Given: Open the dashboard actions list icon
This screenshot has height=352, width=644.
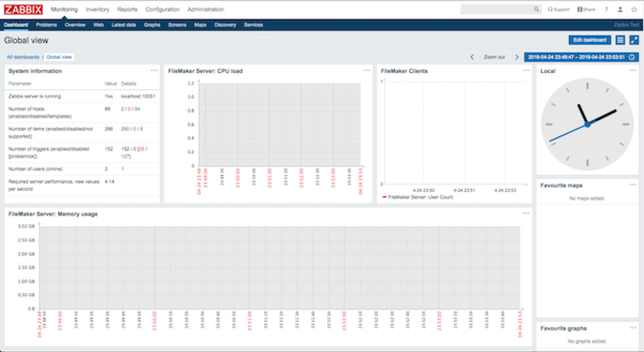Looking at the screenshot, I should tap(620, 40).
